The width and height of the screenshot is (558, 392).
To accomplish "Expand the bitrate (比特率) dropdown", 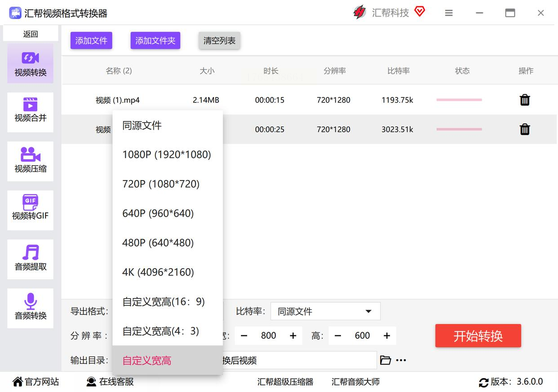I will pos(325,311).
